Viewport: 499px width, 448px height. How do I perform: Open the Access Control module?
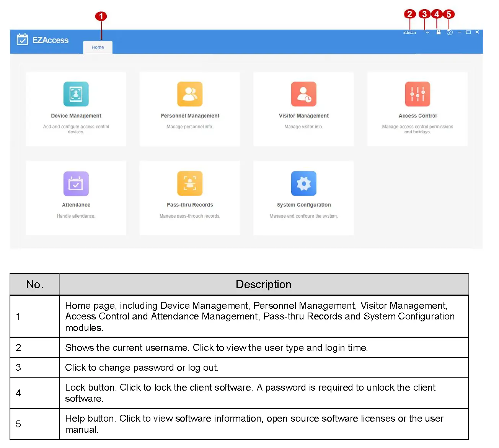coord(417,109)
